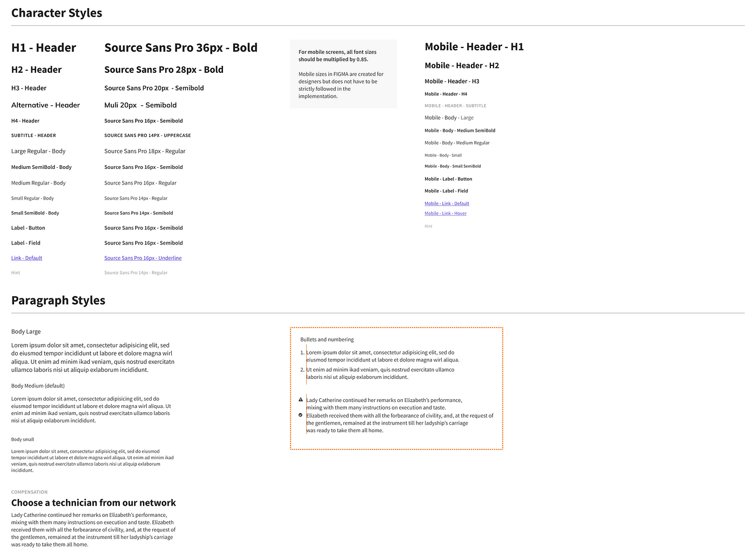Viewport: 756px width, 559px height.
Task: Click numbered list item 2 text
Action: point(380,373)
